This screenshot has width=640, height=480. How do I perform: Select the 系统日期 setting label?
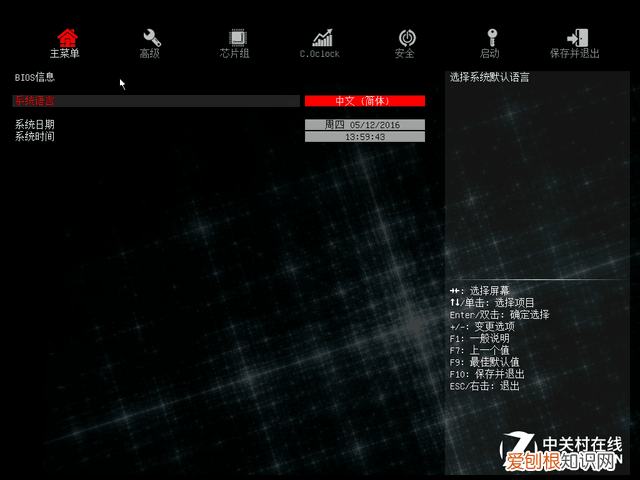tap(35, 125)
